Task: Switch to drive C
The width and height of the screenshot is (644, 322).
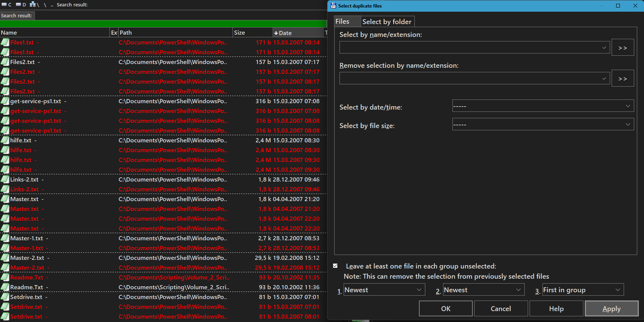Action: 6,5
